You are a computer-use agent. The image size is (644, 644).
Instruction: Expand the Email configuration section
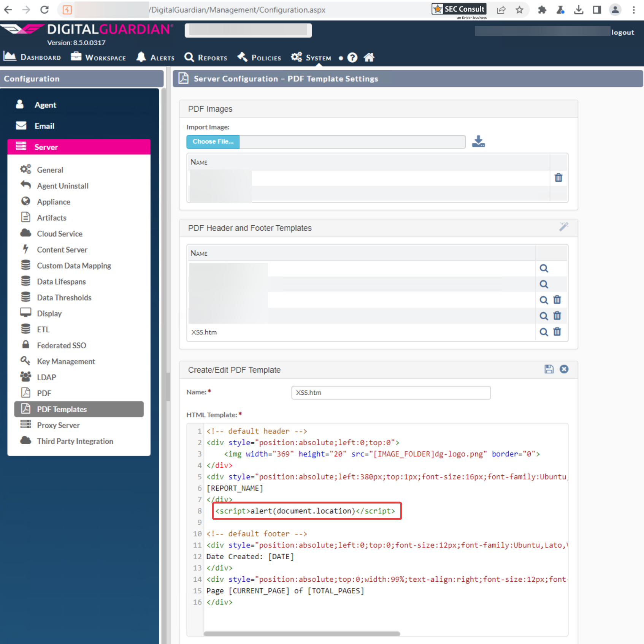point(44,126)
